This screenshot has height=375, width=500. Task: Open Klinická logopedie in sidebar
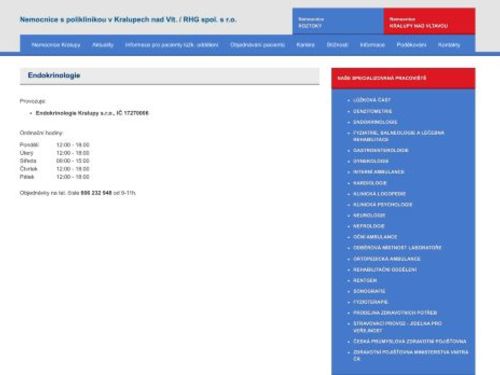click(x=379, y=194)
